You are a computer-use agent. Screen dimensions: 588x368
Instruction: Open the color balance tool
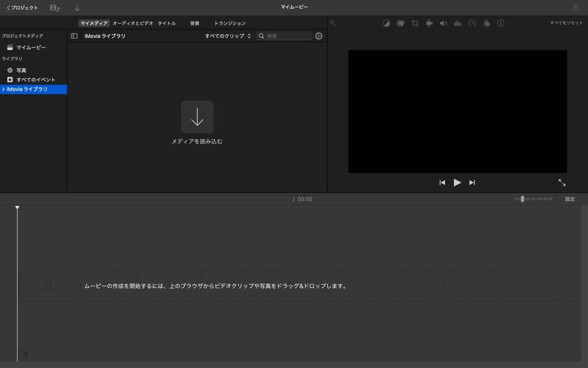386,23
